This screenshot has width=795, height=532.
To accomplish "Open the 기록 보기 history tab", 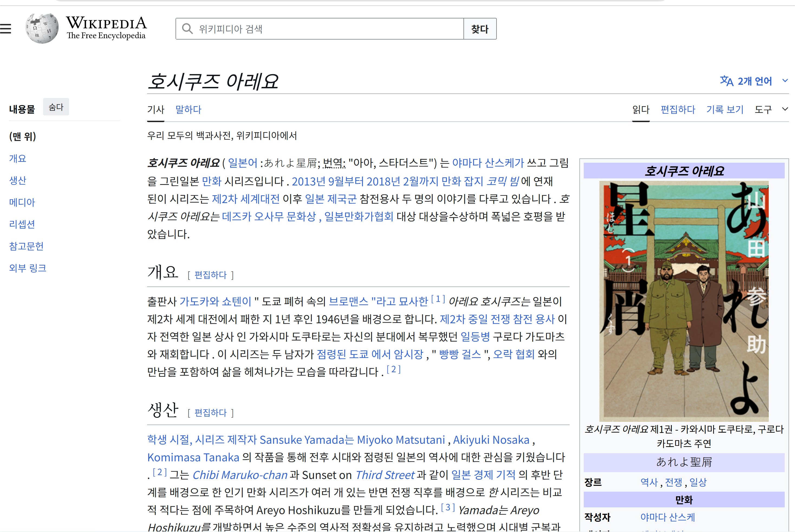I will pyautogui.click(x=725, y=109).
